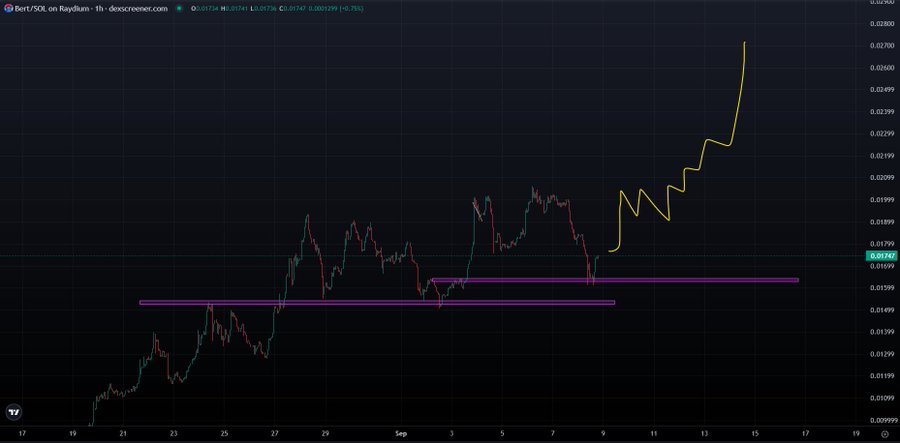900x443 pixels.
Task: Click the Sep label on time axis
Action: [x=401, y=433]
